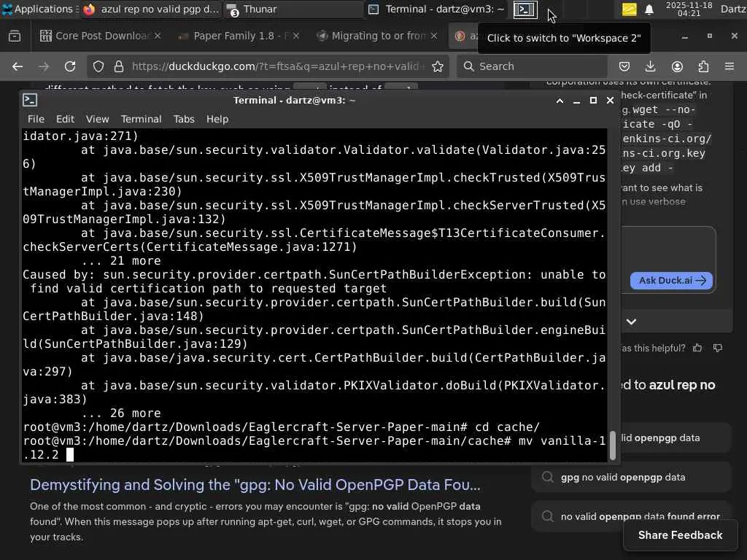
Task: Close the Paper Family 1.8 tab
Action: (296, 36)
